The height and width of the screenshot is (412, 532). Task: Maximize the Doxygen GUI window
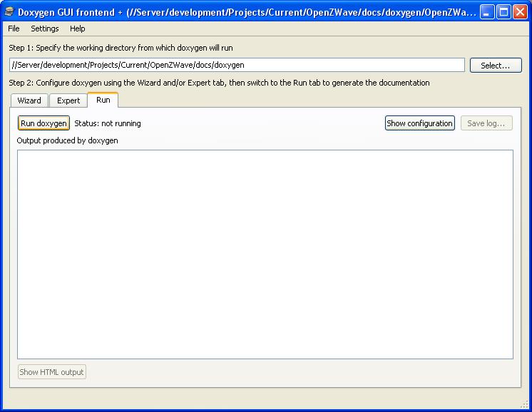pyautogui.click(x=504, y=12)
